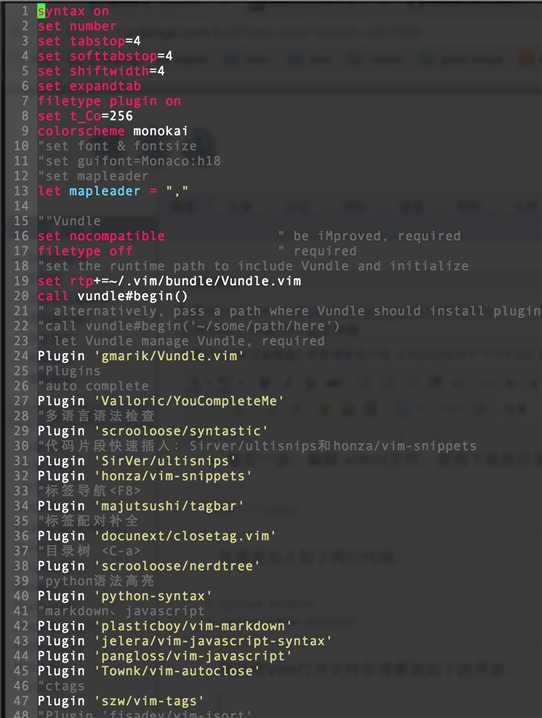Click Plugin 'Valloric/YouCompleteMe' line
The width and height of the screenshot is (542, 718).
click(x=161, y=401)
